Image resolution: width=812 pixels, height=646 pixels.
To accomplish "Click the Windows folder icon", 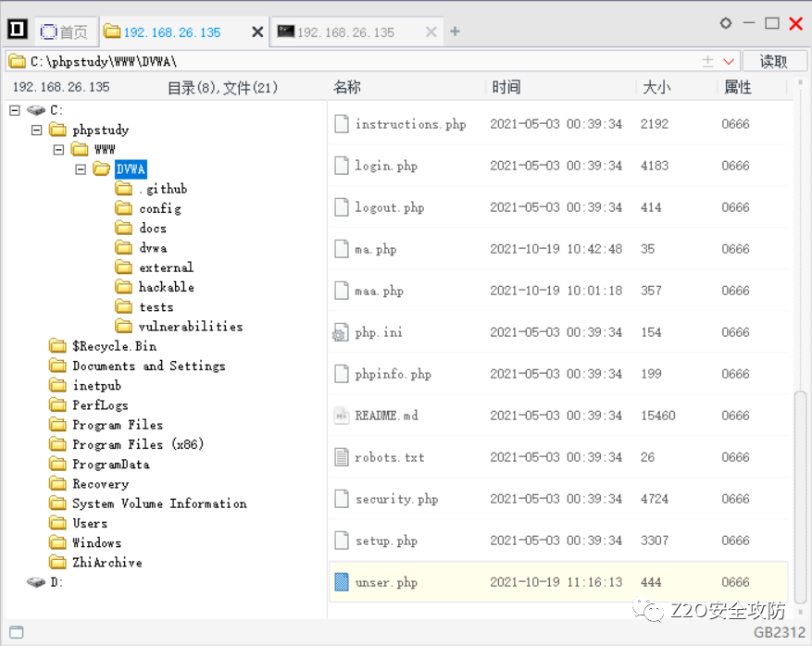I will pos(57,542).
